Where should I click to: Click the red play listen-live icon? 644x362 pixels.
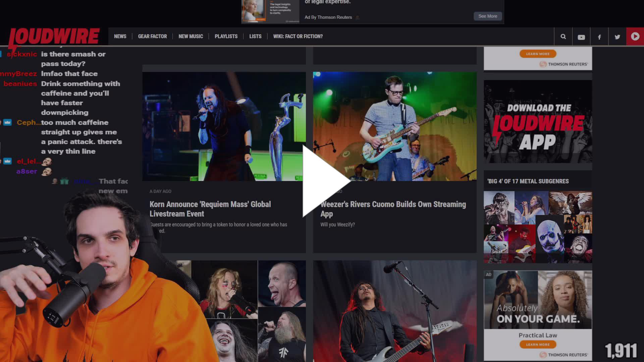coord(635,37)
